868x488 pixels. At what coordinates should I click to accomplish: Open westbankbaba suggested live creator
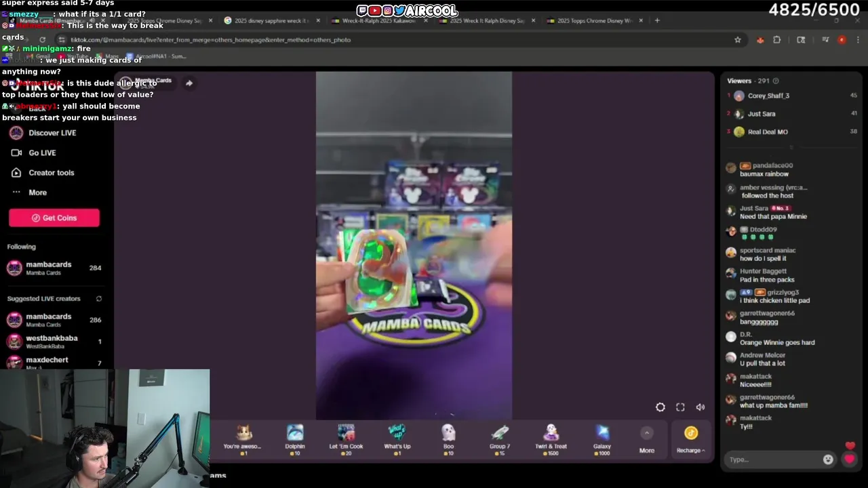pyautogui.click(x=54, y=341)
